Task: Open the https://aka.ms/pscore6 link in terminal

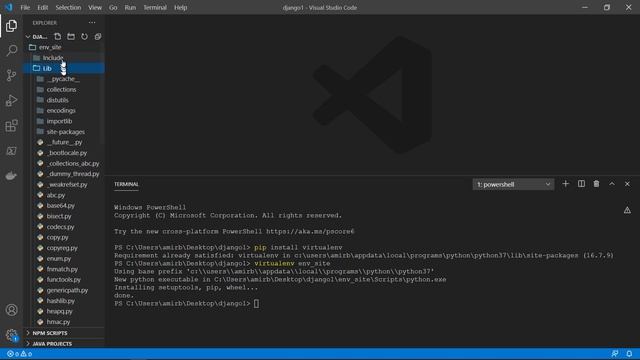Action: [x=310, y=231]
